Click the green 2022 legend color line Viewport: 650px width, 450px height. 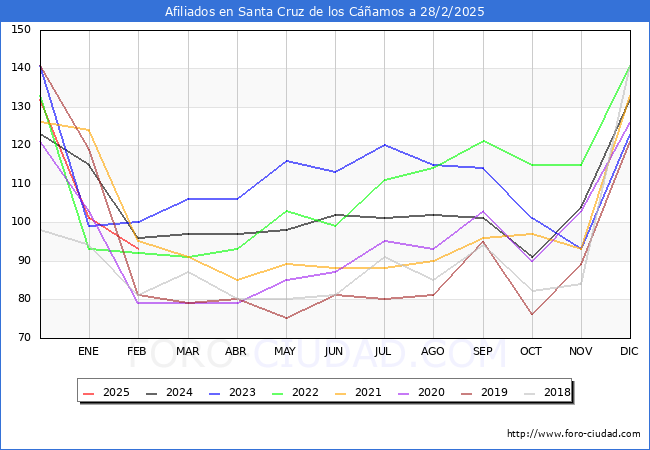(x=278, y=393)
